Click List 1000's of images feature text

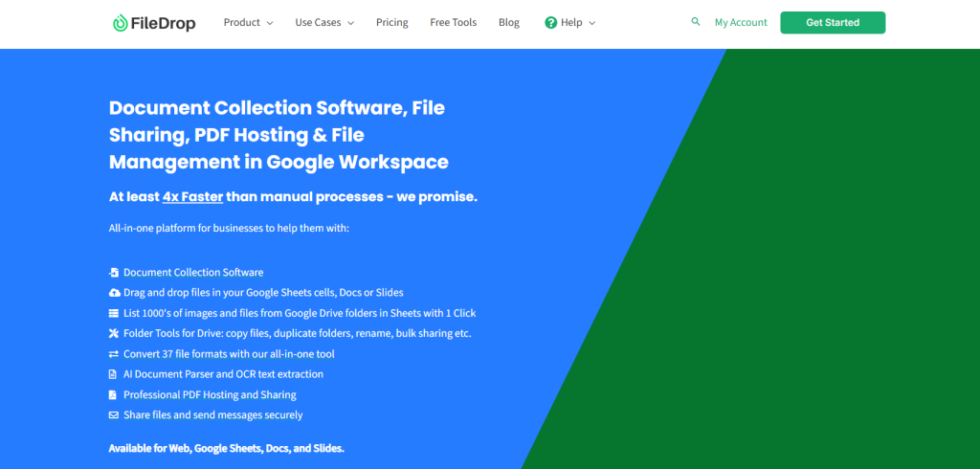[x=300, y=313]
